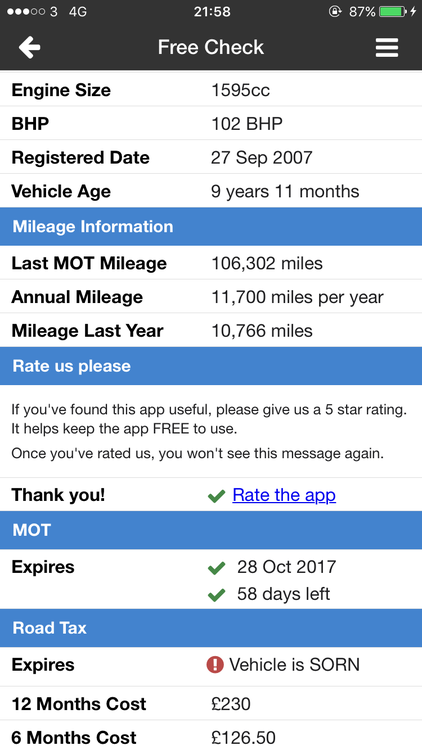Tap red warning icon beside Vehicle is SORN

tap(215, 665)
